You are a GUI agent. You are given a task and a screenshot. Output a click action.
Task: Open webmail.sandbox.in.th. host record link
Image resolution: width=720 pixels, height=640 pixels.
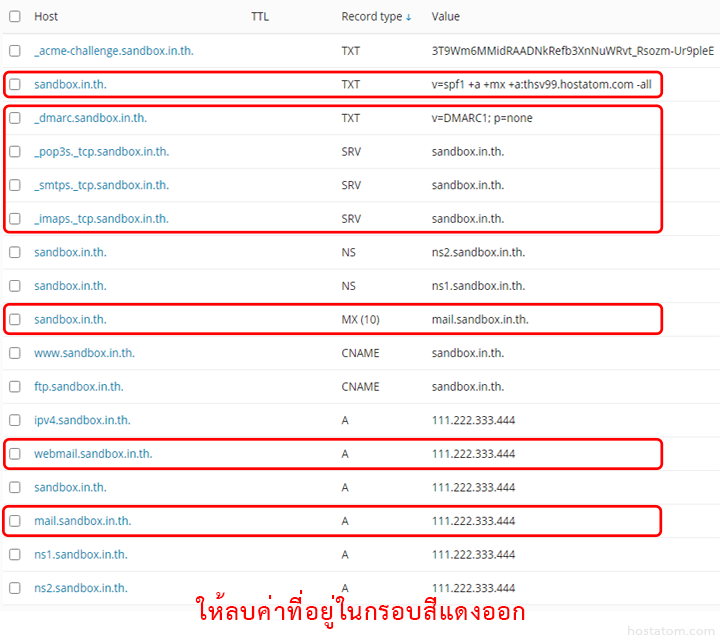pos(93,454)
